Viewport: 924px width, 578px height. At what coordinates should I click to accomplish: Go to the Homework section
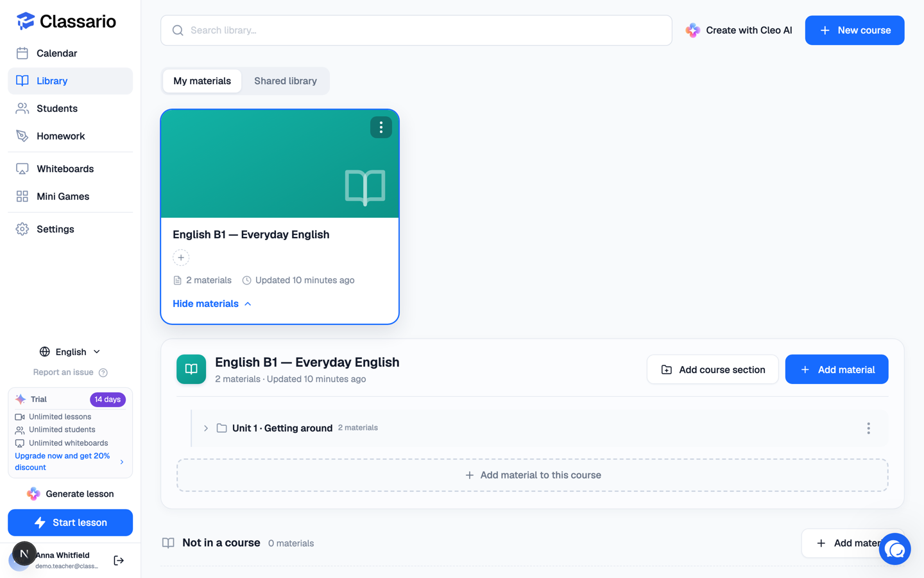pyautogui.click(x=70, y=136)
